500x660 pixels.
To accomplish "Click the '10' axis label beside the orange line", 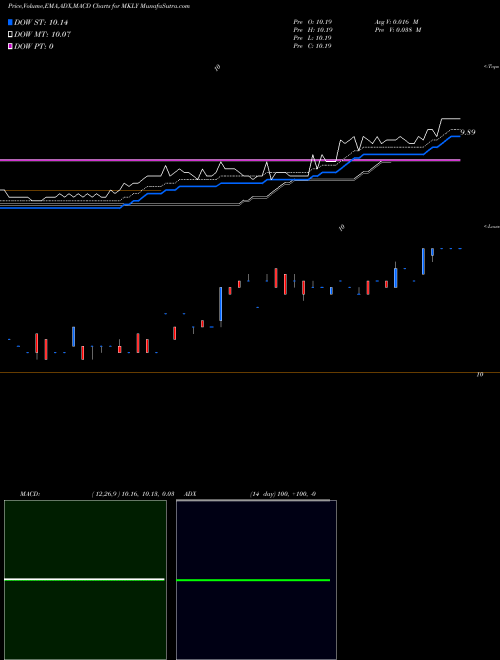I will point(479,375).
